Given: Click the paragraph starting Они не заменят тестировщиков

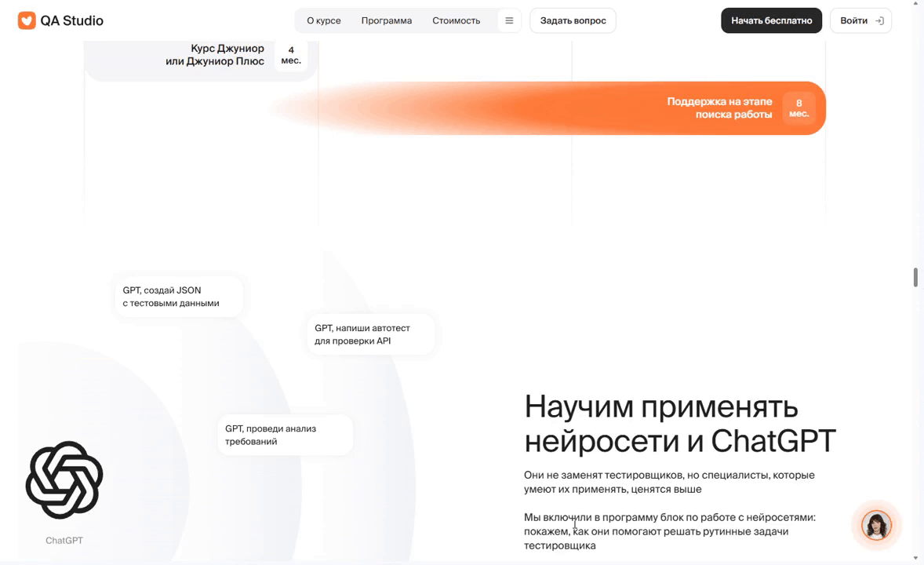Looking at the screenshot, I should click(x=669, y=482).
